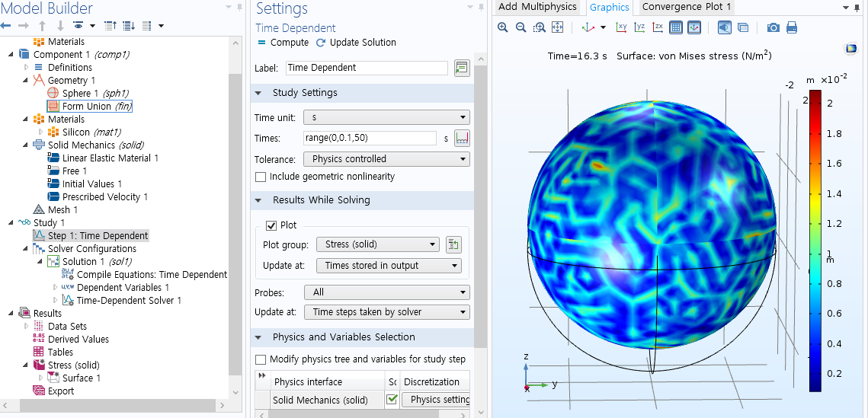Viewport: 868px width, 418px height.
Task: Go back to previous node with left arrow
Action: (x=7, y=26)
